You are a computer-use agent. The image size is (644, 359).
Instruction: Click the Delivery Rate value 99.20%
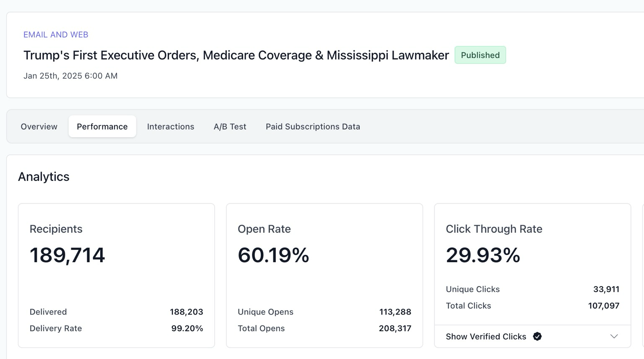click(x=187, y=328)
